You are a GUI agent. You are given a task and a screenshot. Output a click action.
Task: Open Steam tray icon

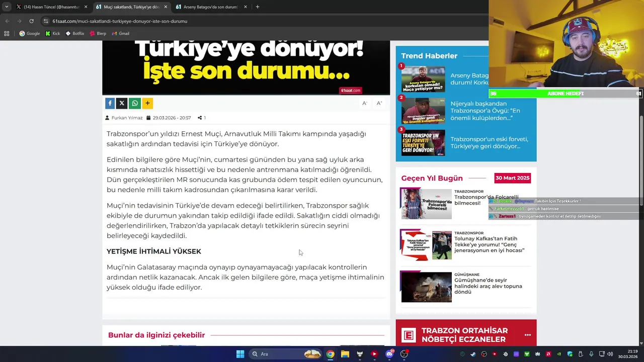[473, 354]
